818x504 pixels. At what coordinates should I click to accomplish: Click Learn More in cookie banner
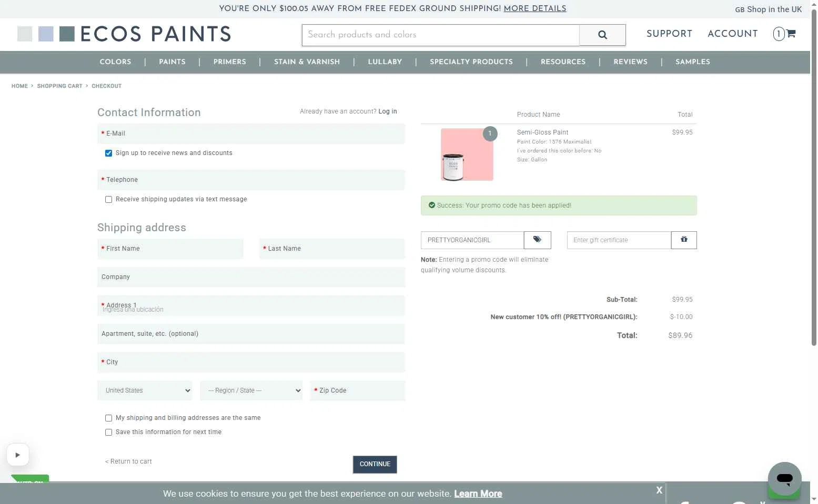point(478,493)
